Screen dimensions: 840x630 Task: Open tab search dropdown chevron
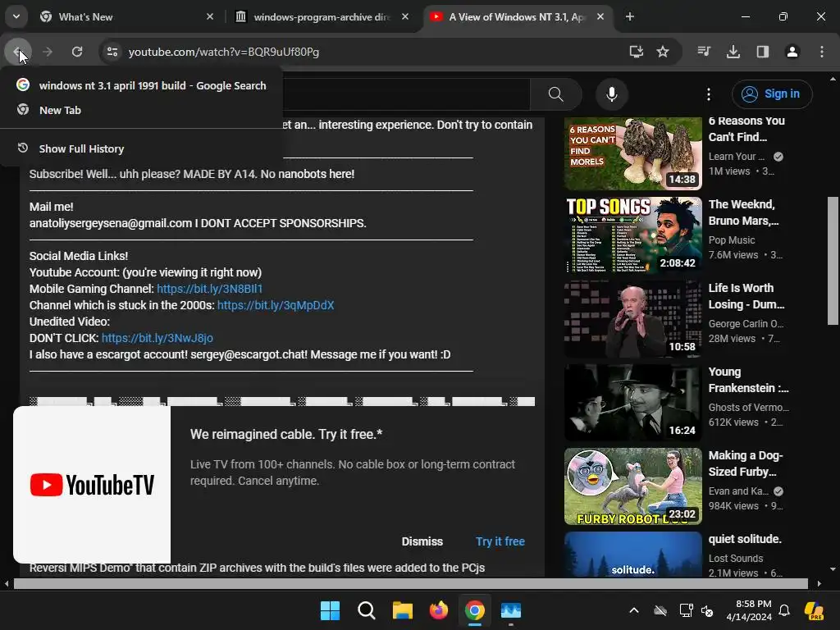[x=16, y=16]
